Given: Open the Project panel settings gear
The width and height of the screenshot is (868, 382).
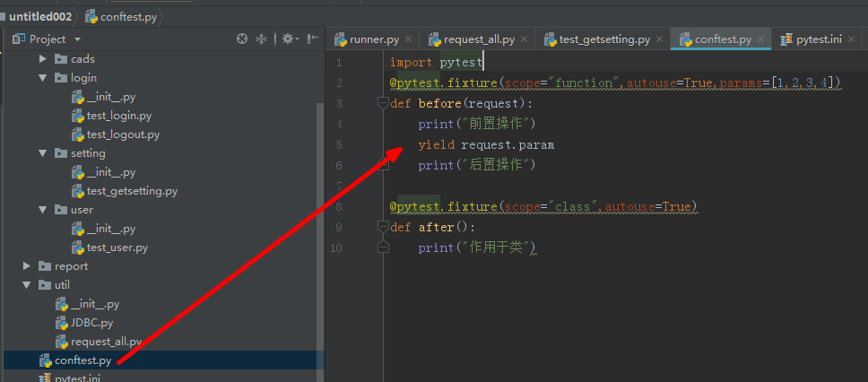Looking at the screenshot, I should pos(288,39).
